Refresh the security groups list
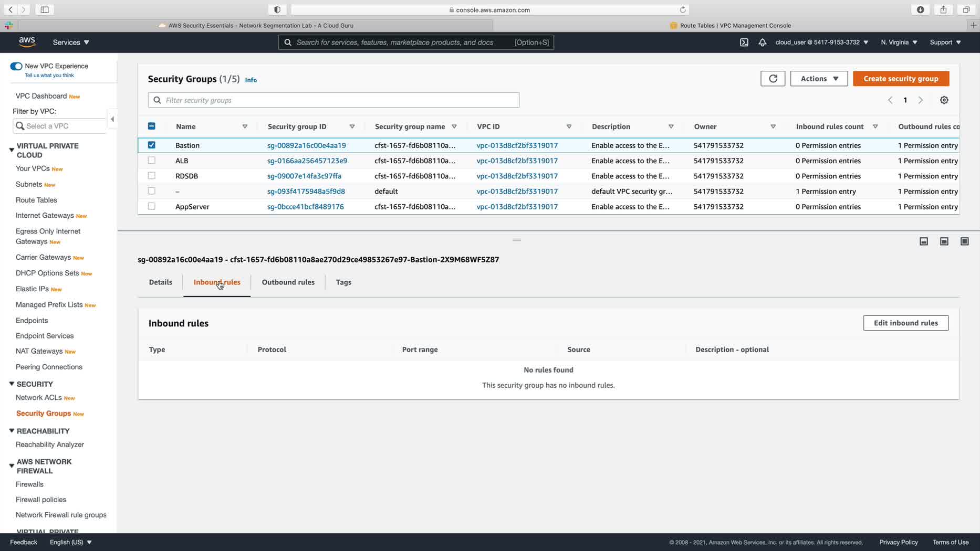Viewport: 980px width, 551px height. (x=773, y=79)
